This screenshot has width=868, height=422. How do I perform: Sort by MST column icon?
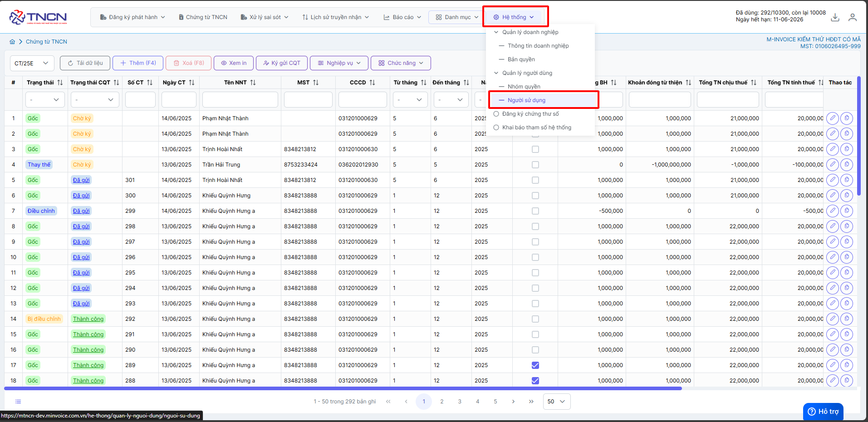coord(316,83)
